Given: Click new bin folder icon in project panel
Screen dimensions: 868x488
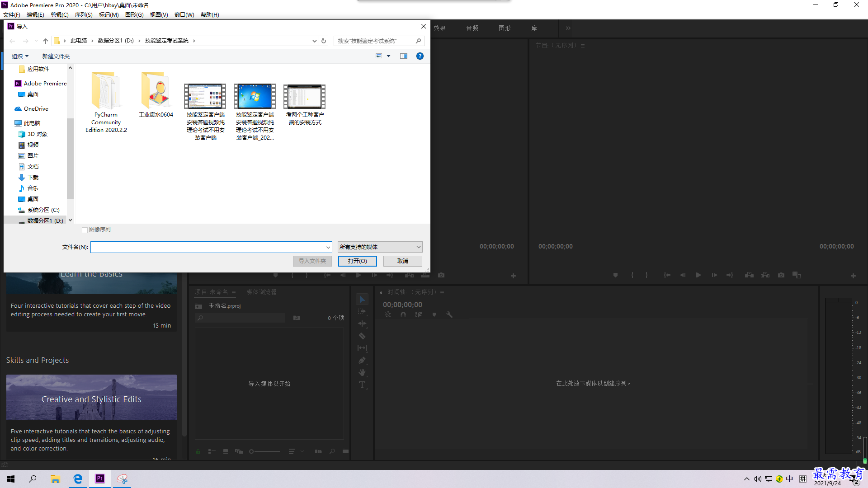Looking at the screenshot, I should coord(345,451).
